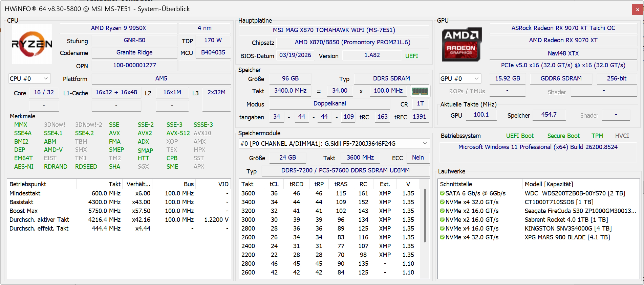The width and height of the screenshot is (644, 285).
Task: Expand the memory module DIMMA1 dropdown
Action: point(334,144)
